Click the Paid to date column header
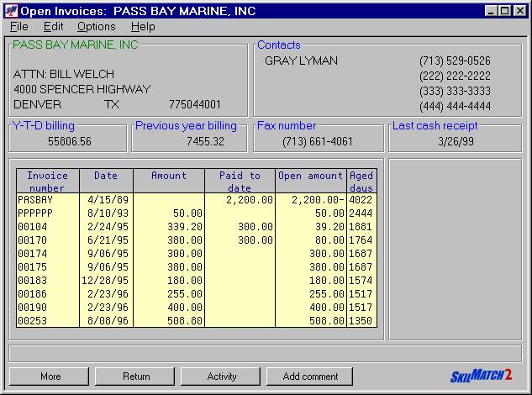 tap(240, 182)
